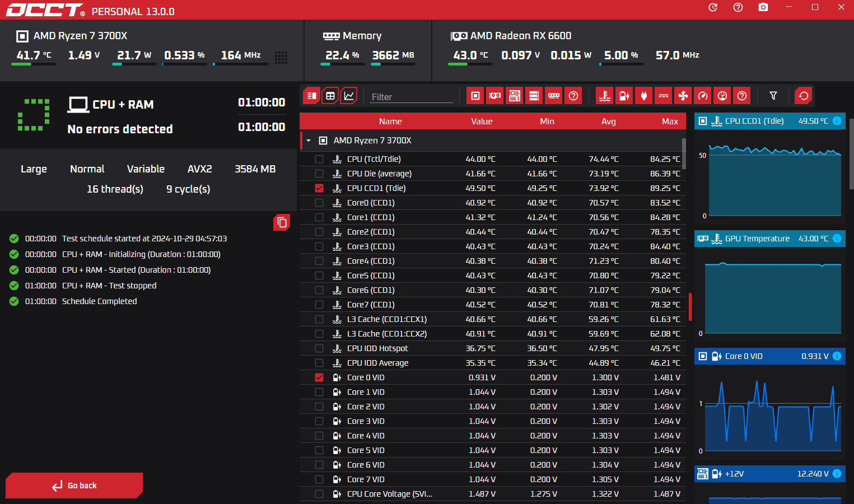Click the Memory header label
The height and width of the screenshot is (504, 854).
pyautogui.click(x=362, y=36)
